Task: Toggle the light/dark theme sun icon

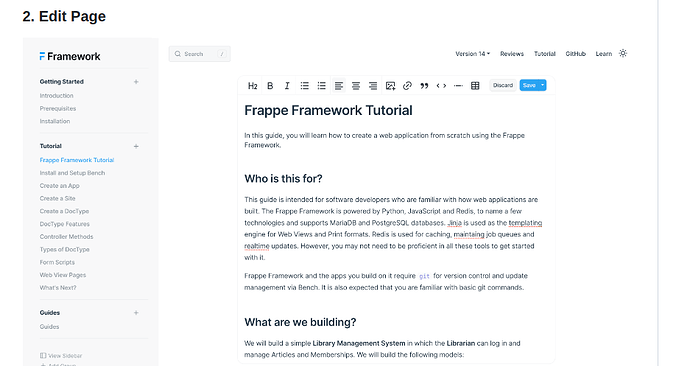Action: point(623,53)
